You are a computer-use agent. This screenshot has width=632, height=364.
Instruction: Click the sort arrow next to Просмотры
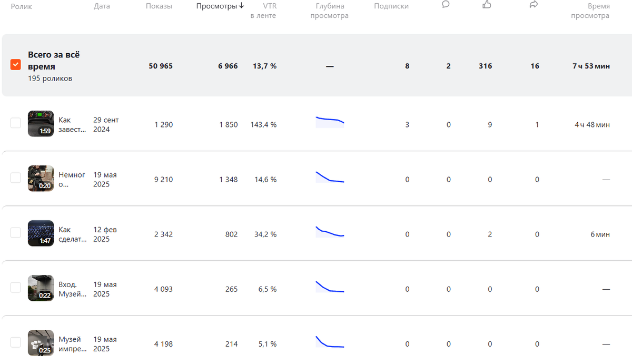tap(241, 6)
